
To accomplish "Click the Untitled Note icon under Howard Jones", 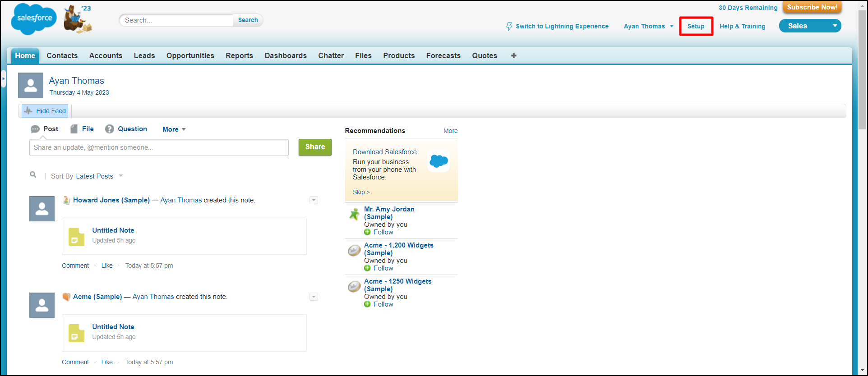I will (x=76, y=237).
